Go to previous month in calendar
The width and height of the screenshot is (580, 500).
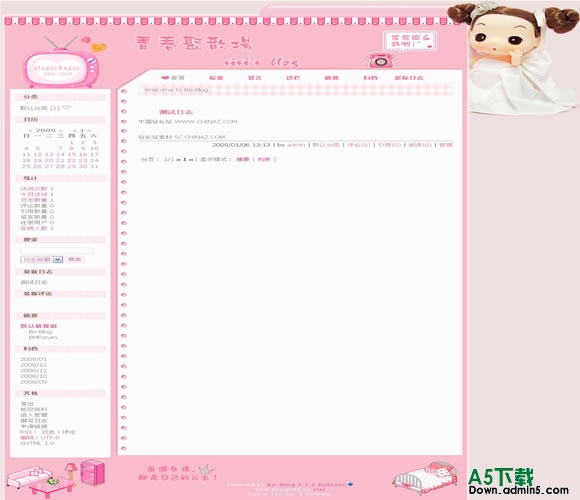[x=75, y=131]
